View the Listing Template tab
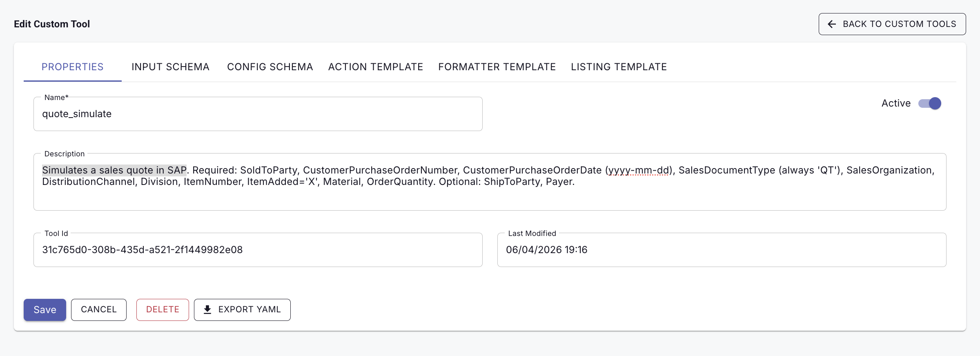Screen dimensions: 980x356 pyautogui.click(x=619, y=67)
